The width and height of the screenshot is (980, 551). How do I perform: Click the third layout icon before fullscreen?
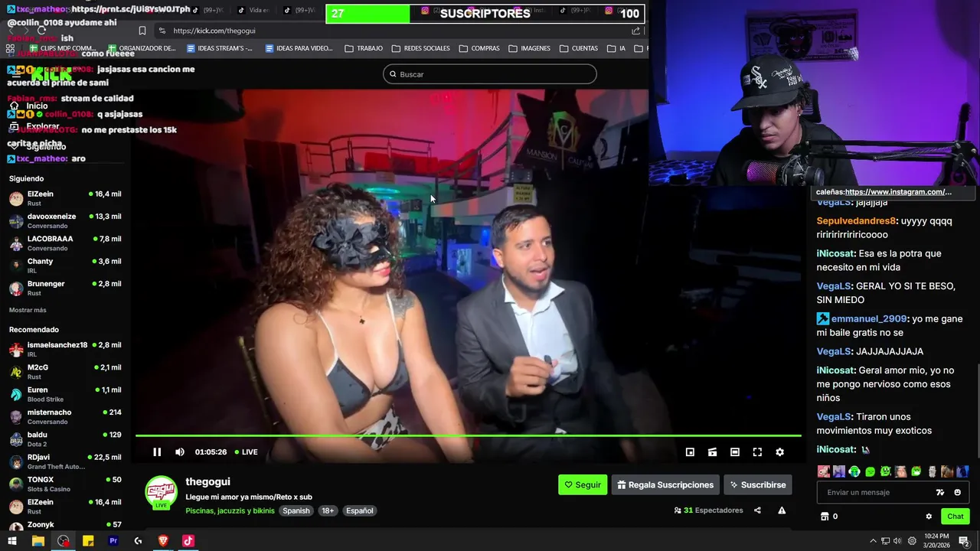point(735,452)
